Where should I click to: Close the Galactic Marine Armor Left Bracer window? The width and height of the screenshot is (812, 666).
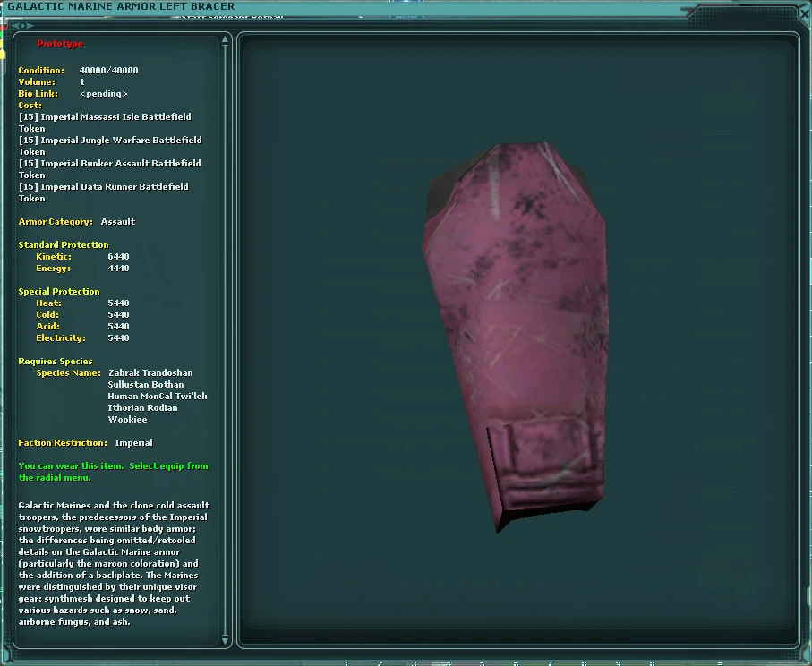805,13
